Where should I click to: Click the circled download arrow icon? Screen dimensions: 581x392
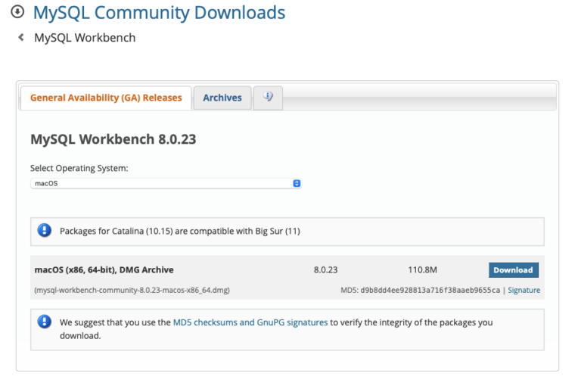pos(17,12)
